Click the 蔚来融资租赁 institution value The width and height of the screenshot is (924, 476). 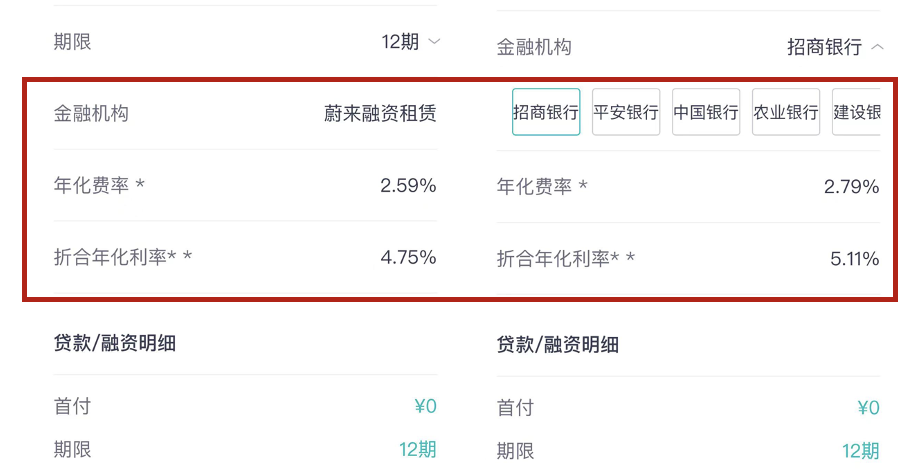pyautogui.click(x=380, y=113)
